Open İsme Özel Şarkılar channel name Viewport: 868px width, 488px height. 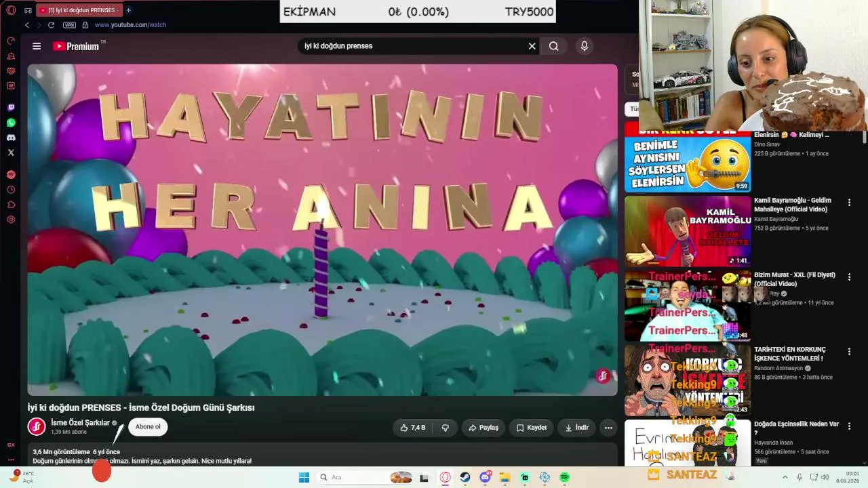(81, 422)
